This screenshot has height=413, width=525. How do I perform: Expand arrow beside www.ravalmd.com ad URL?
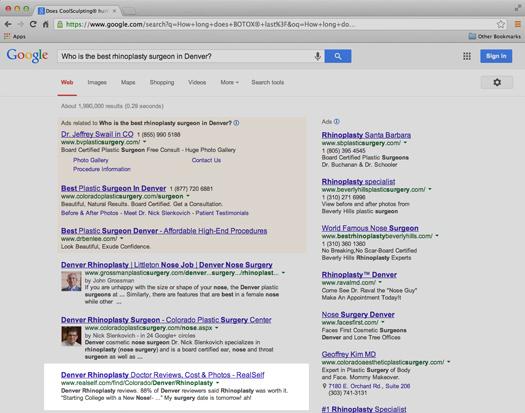tap(380, 282)
